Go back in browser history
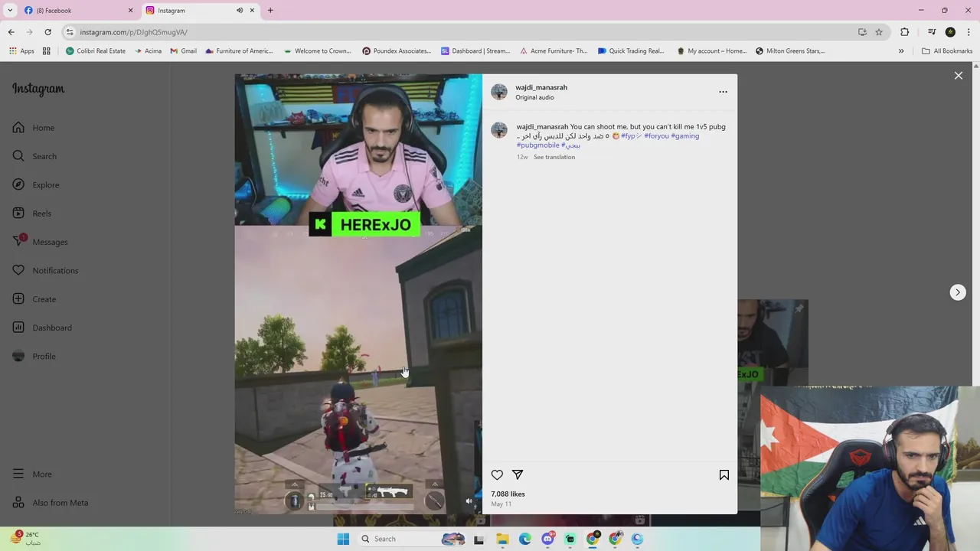 (11, 32)
